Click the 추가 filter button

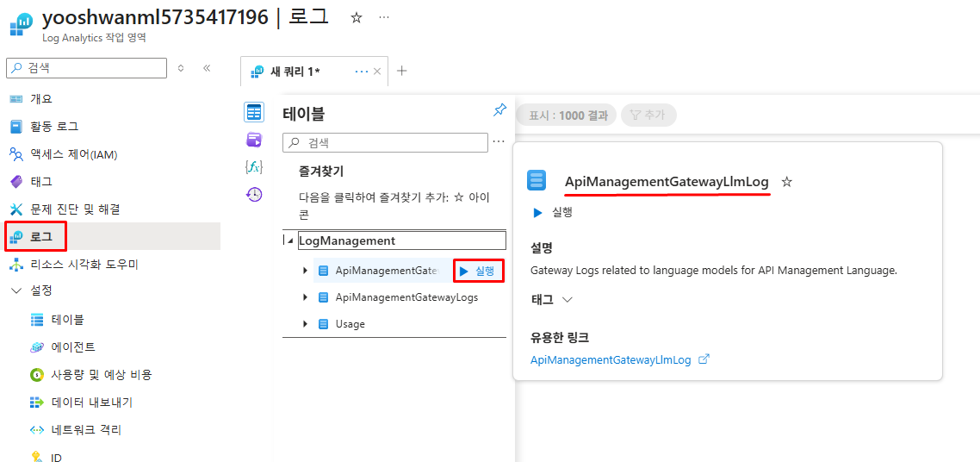click(x=648, y=115)
